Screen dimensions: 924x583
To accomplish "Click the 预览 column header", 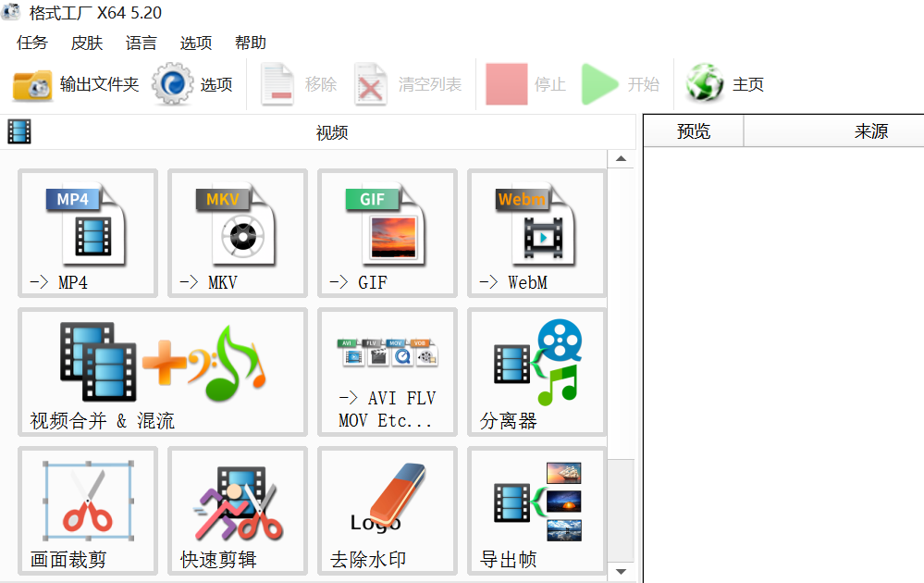I will click(694, 130).
